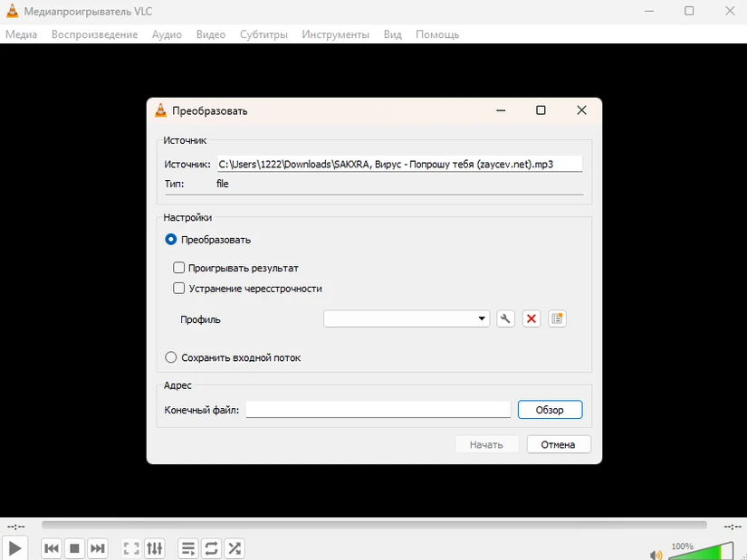Open the Медиа menu
Viewport: 747px width, 560px height.
(21, 34)
